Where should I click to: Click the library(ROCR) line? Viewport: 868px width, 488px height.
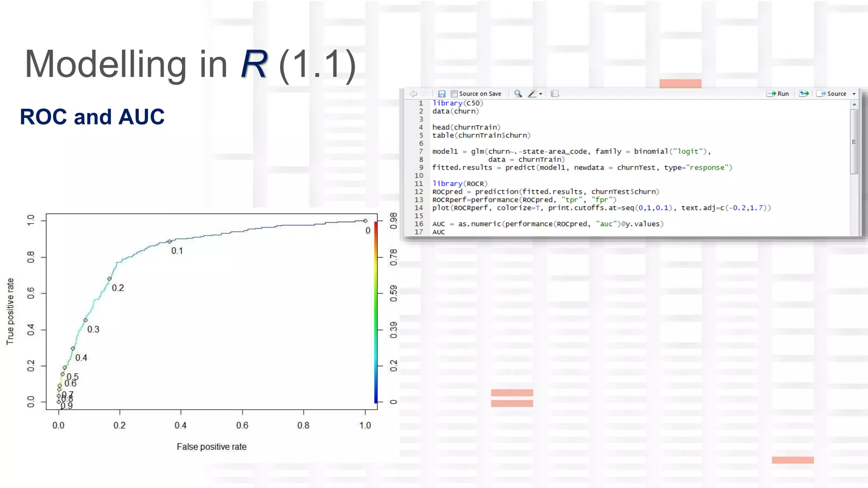(x=460, y=183)
